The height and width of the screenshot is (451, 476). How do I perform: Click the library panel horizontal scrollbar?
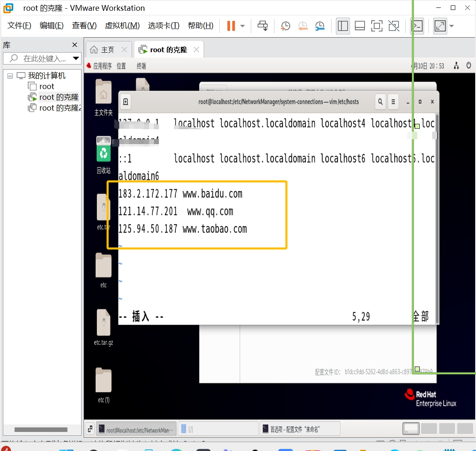(x=41, y=429)
